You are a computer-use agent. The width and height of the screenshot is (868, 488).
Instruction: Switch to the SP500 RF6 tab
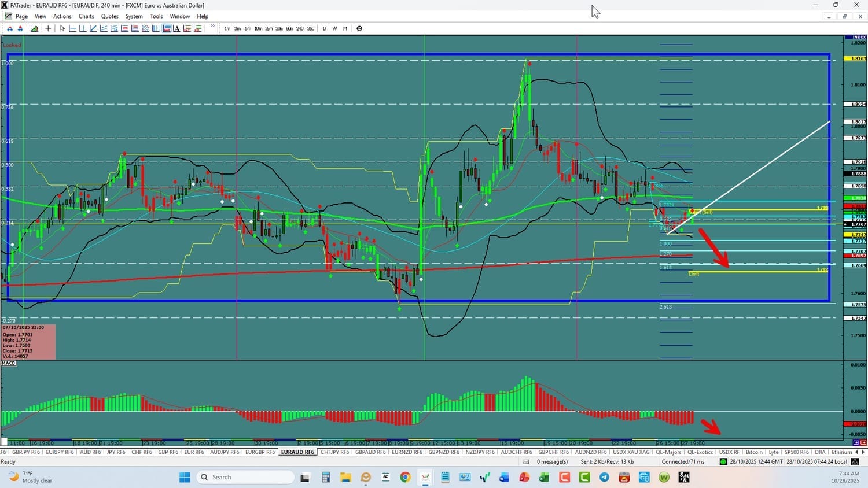click(x=796, y=452)
